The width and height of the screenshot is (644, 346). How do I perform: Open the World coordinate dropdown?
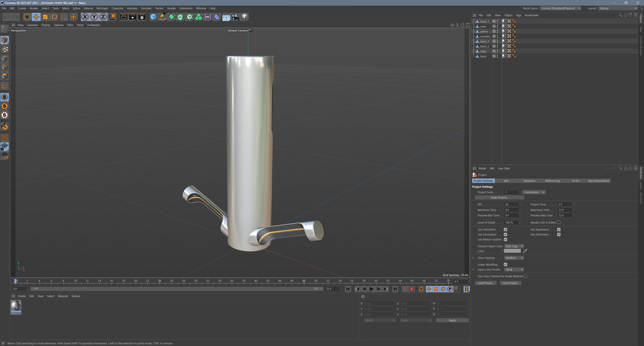click(x=380, y=320)
